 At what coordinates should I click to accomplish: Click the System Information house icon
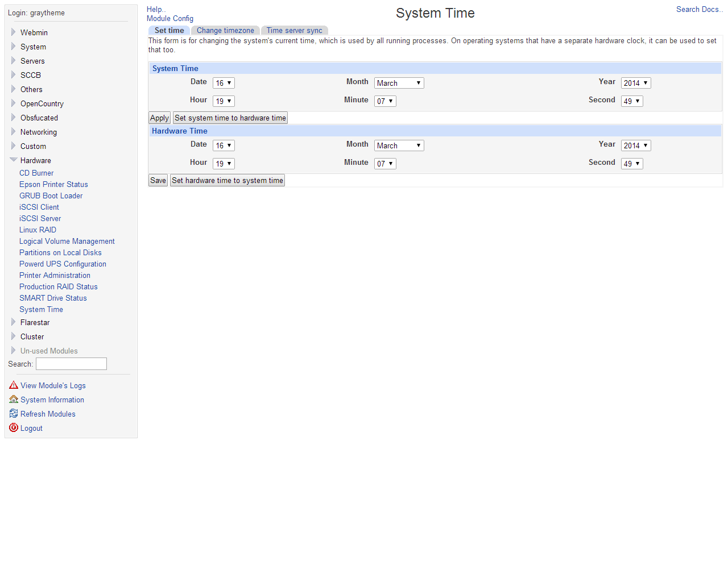point(14,400)
